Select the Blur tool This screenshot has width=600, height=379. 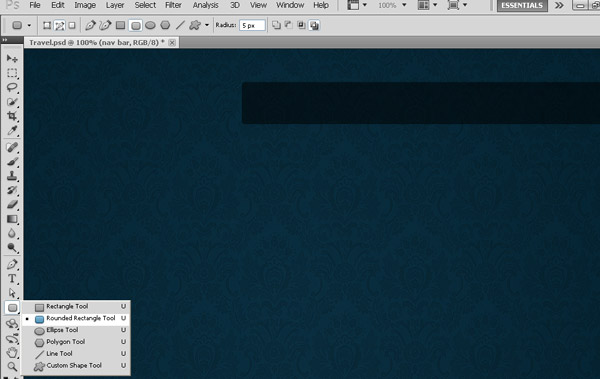click(12, 233)
